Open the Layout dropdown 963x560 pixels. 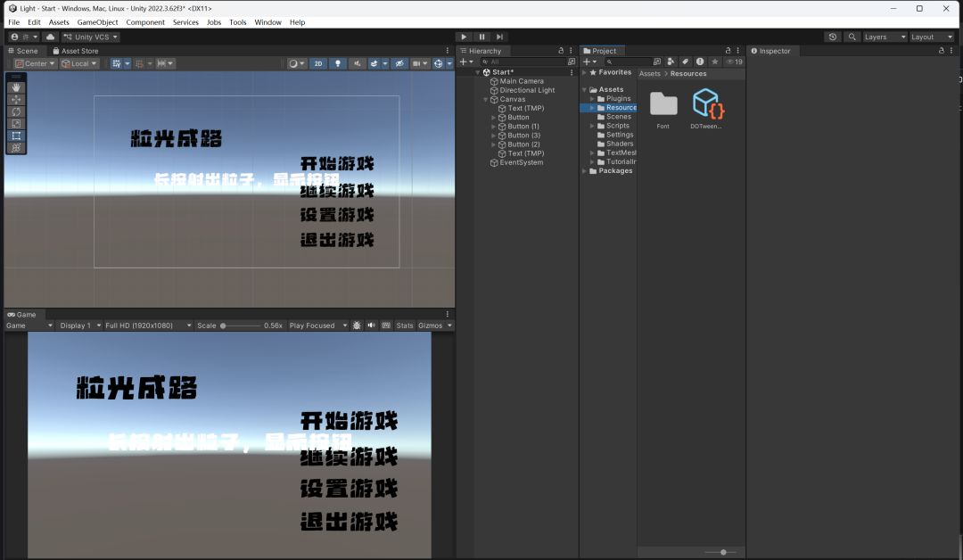pyautogui.click(x=931, y=37)
